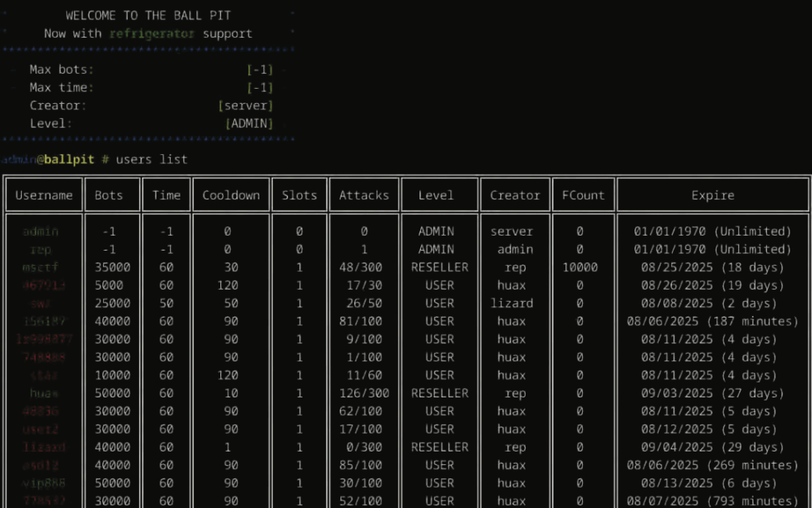Click the yellow ballpit hostname in prompt
Screen dimensions: 812x508
point(69,160)
